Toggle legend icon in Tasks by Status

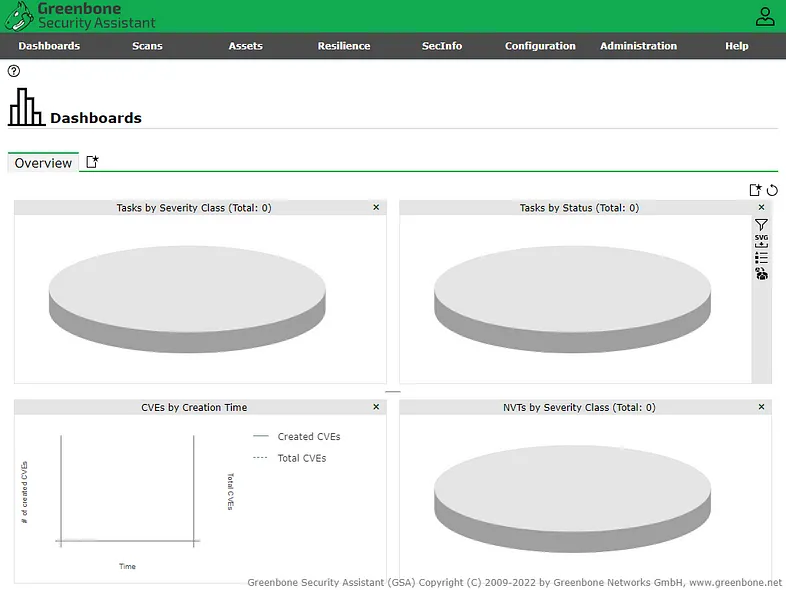tap(761, 258)
